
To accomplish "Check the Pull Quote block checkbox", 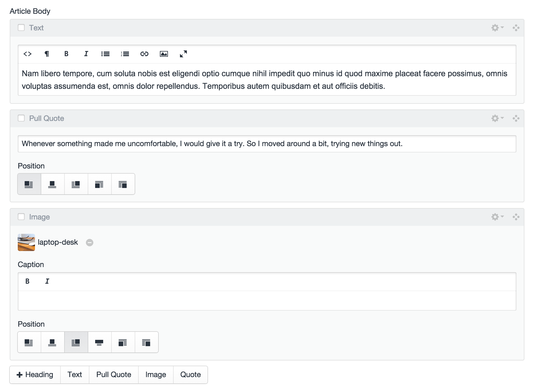I will pyautogui.click(x=21, y=118).
